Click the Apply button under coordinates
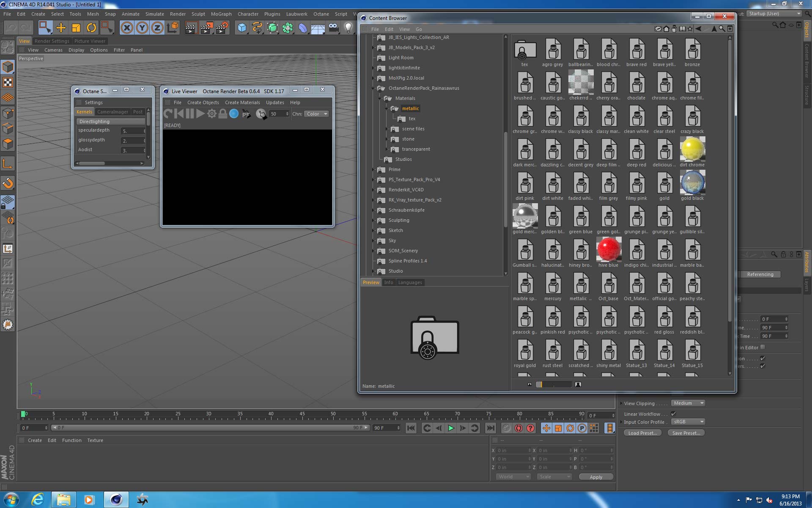The height and width of the screenshot is (508, 812). [595, 477]
